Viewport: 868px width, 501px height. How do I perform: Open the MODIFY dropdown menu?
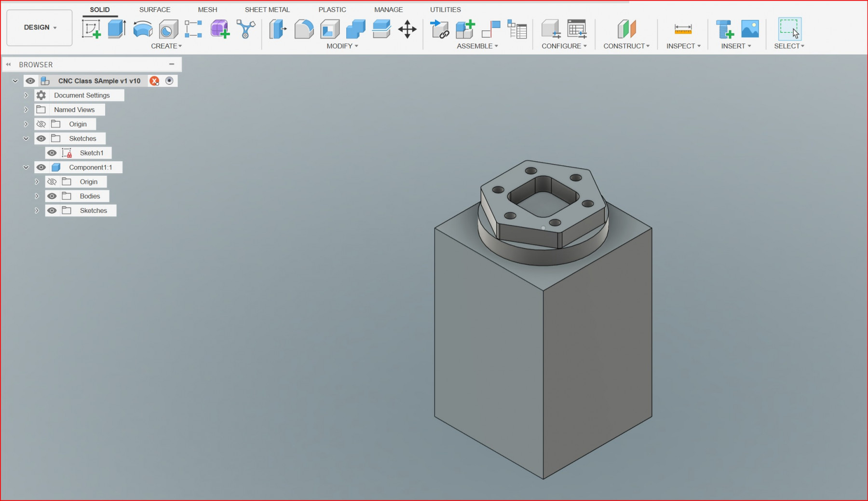coord(342,46)
